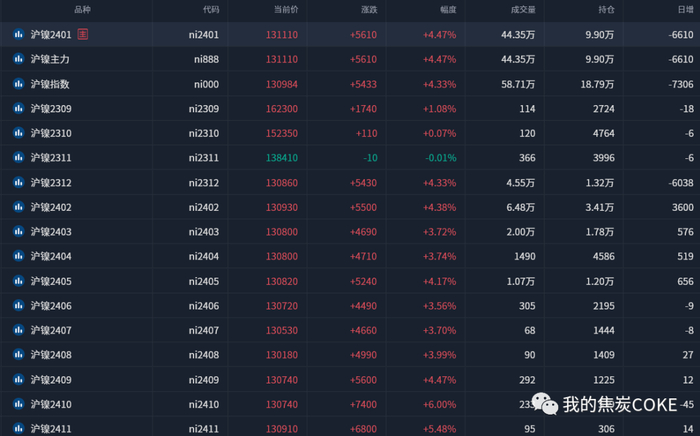Click chart icon beside 沪镍2401
Viewport: 700px width, 436px height.
(18, 34)
